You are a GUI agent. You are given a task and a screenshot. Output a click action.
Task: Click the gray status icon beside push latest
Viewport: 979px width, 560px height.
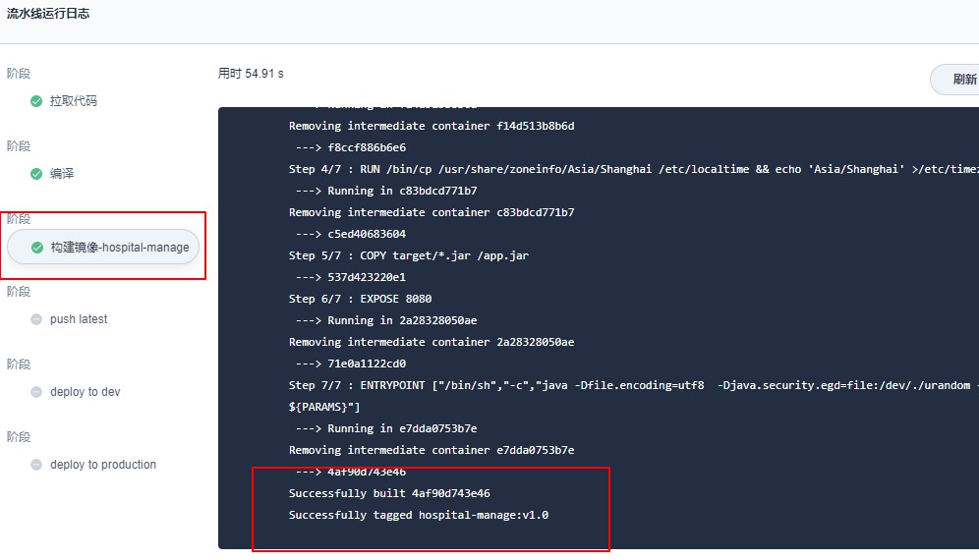[36, 319]
